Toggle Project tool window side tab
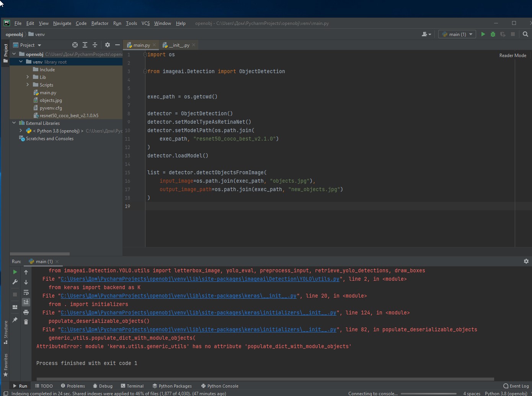The height and width of the screenshot is (396, 532). (x=5, y=53)
